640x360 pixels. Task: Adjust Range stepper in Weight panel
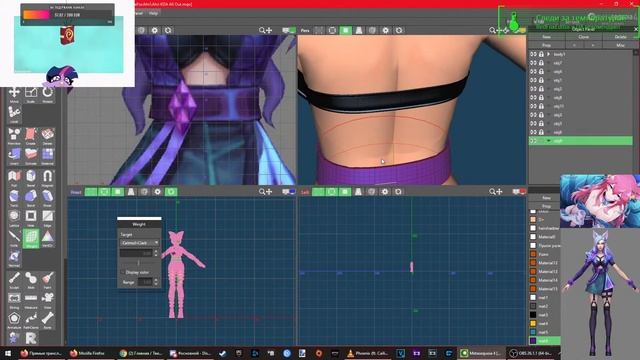[x=156, y=282]
